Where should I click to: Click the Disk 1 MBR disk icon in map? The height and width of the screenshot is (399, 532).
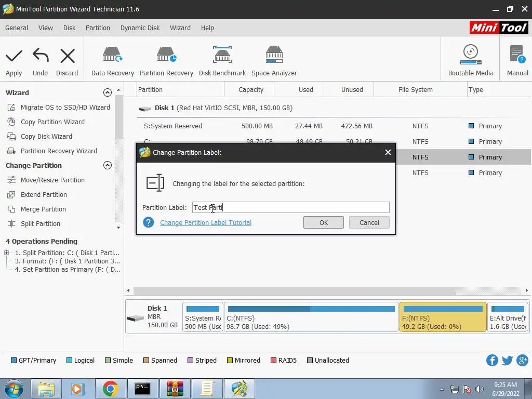tap(136, 318)
